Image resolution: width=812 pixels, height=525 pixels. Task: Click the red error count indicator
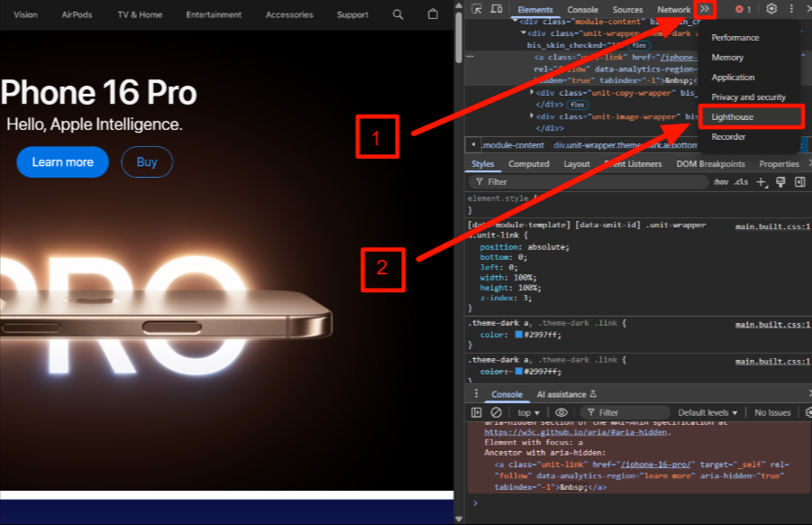pos(744,9)
